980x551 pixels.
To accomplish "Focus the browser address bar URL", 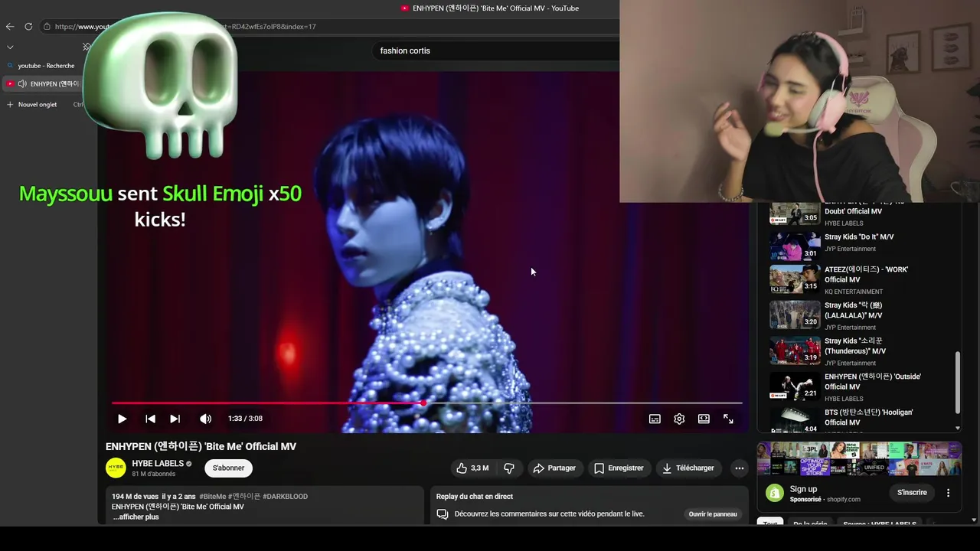I will tap(329, 26).
